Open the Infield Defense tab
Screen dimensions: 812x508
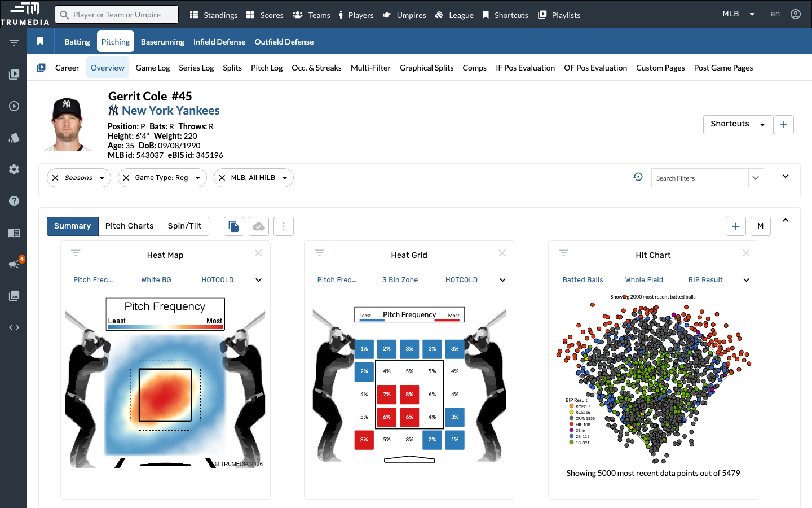pyautogui.click(x=219, y=42)
